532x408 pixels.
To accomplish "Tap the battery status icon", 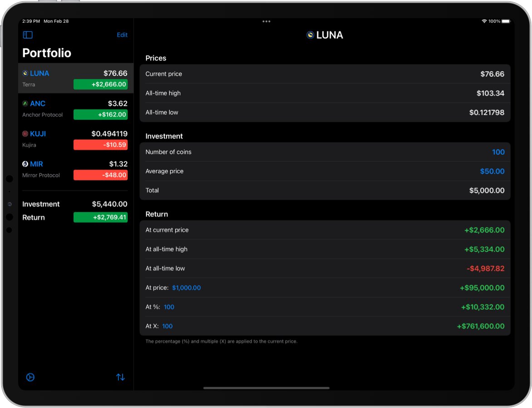I will coord(506,21).
